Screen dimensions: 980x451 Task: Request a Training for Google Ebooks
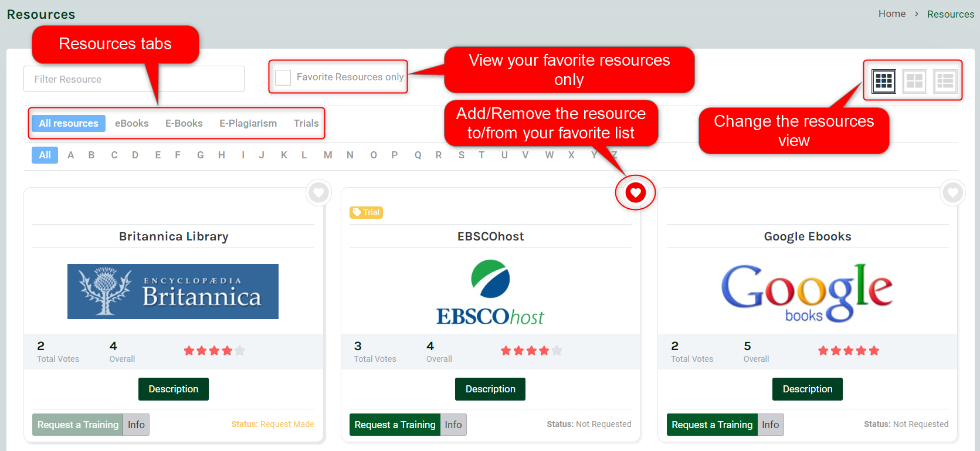pyautogui.click(x=712, y=425)
